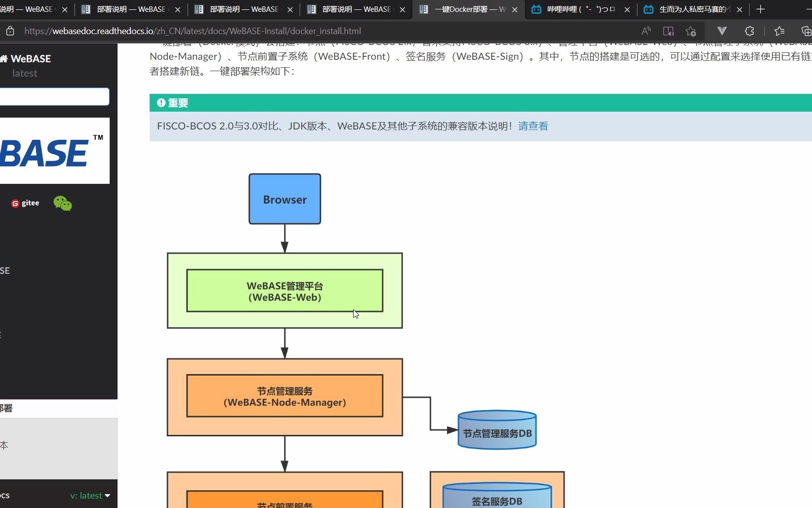812x508 pixels.
Task: Open the Favorites panel
Action: click(779, 31)
